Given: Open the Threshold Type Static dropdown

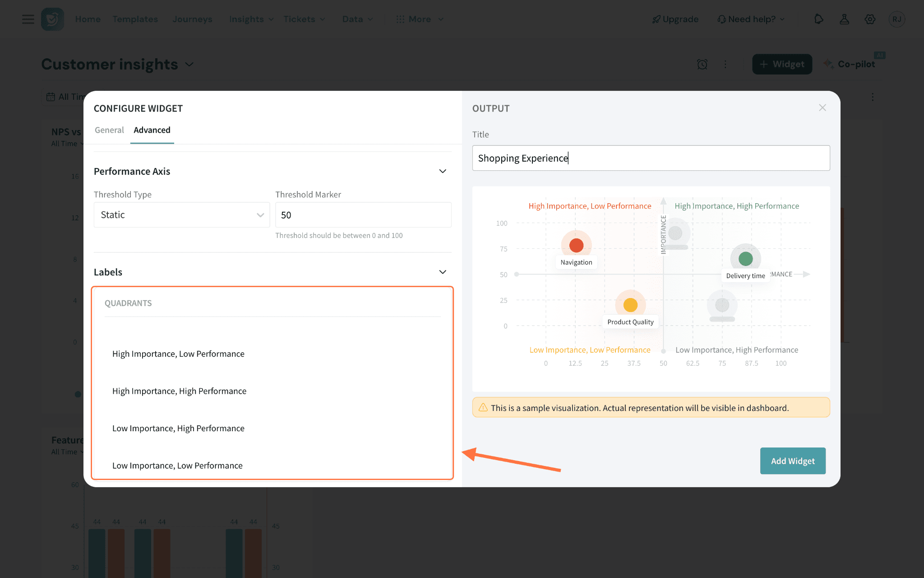Looking at the screenshot, I should (x=181, y=215).
